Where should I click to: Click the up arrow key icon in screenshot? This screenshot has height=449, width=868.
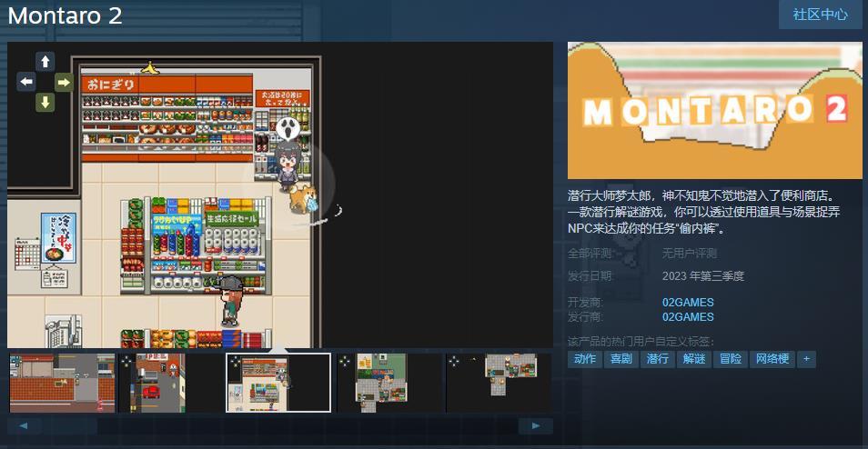point(45,62)
